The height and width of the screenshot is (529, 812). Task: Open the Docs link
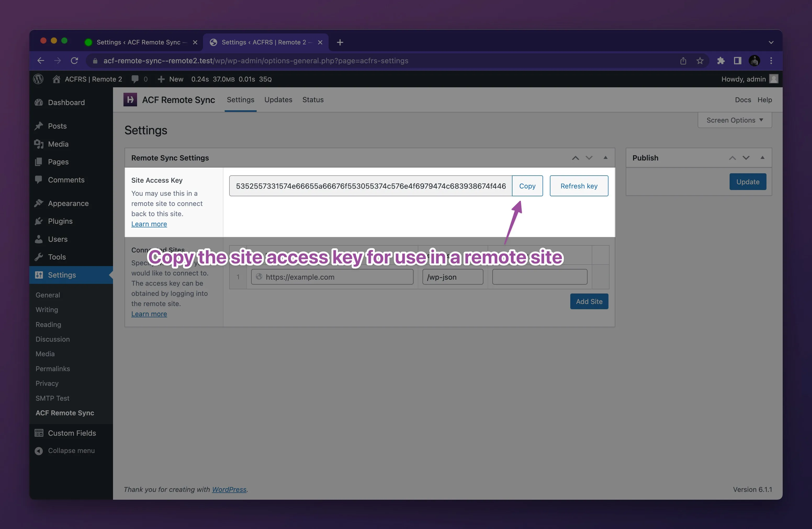point(743,100)
